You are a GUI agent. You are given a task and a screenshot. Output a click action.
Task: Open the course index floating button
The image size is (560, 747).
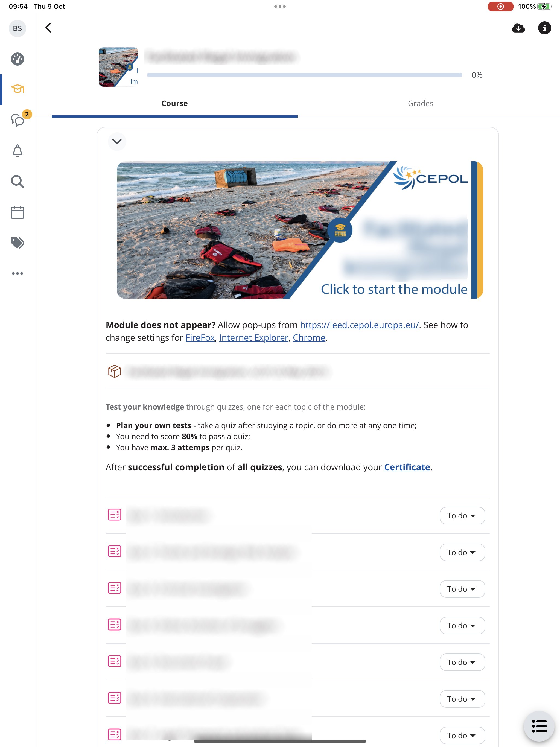539,726
